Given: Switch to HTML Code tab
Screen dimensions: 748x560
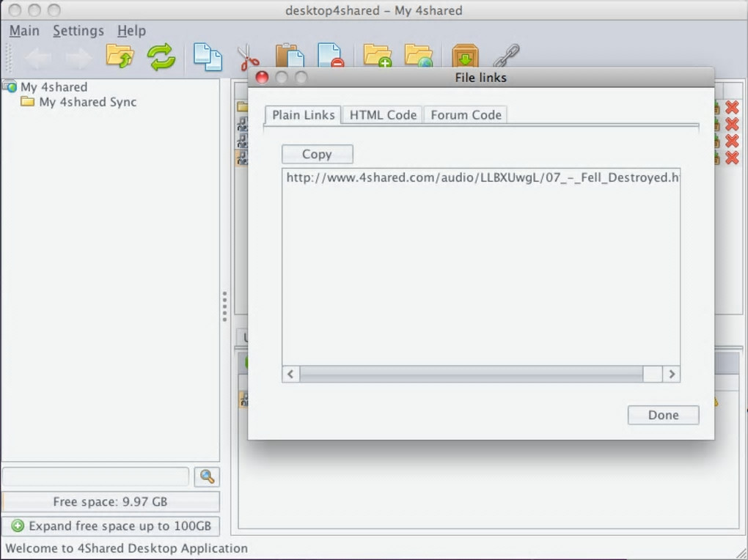Looking at the screenshot, I should (383, 115).
